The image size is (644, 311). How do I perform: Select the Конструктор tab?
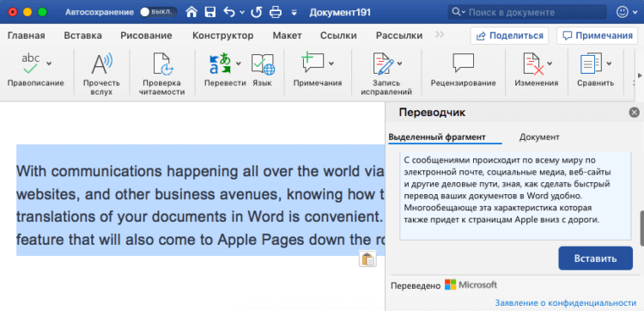click(223, 36)
